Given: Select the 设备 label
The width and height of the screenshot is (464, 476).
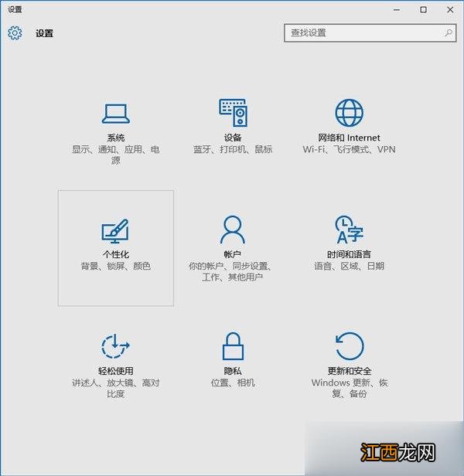Looking at the screenshot, I should pos(233,138).
